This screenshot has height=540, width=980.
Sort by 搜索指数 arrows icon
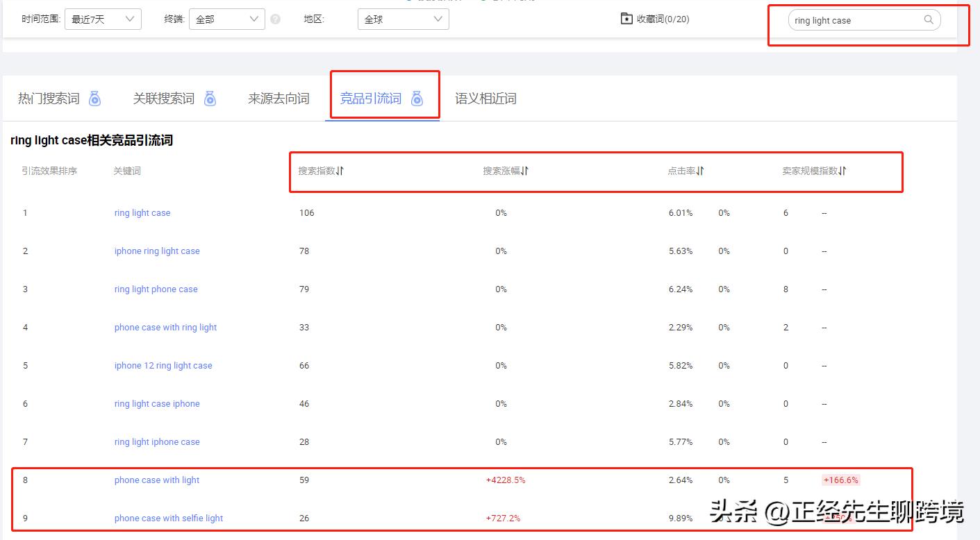point(340,171)
